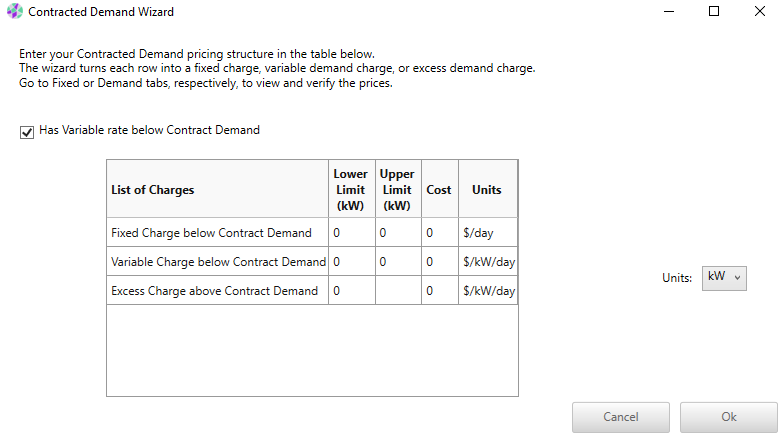The width and height of the screenshot is (782, 437).
Task: Maximize the wizard window
Action: (714, 12)
